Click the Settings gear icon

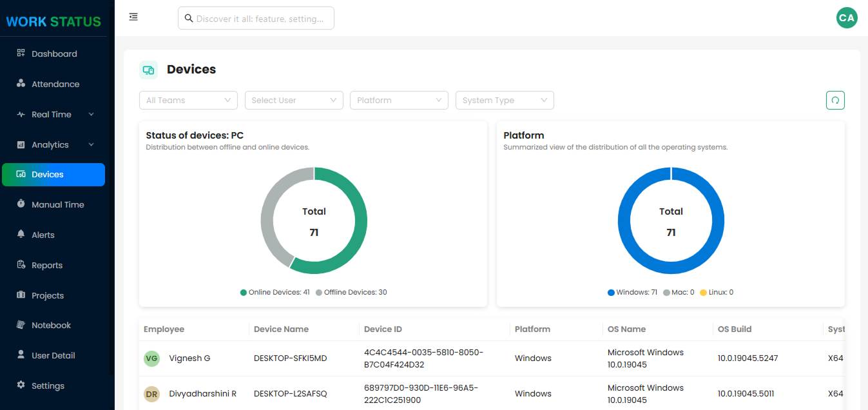click(21, 385)
